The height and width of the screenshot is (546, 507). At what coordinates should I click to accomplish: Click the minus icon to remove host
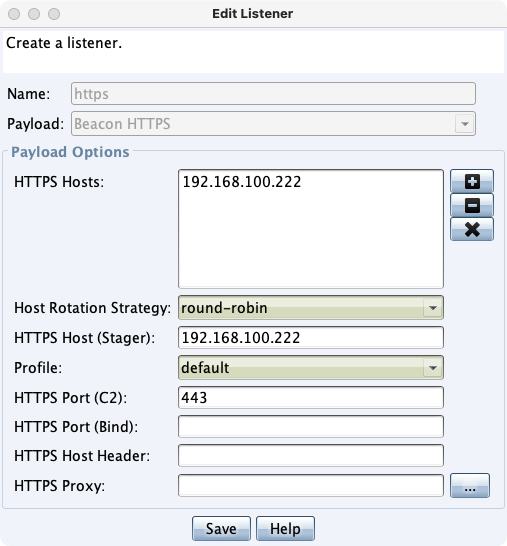coord(472,205)
